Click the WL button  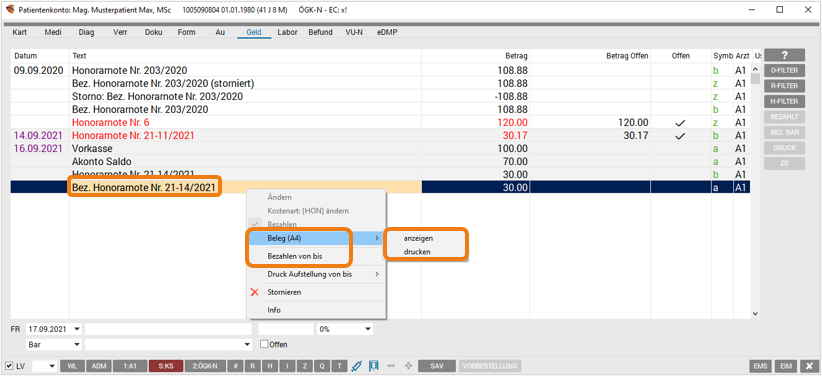tap(72, 366)
